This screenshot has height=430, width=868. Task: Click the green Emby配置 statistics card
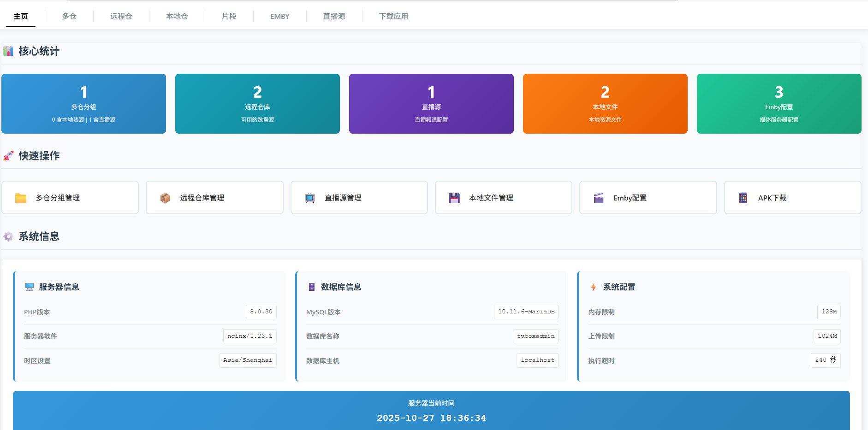[x=779, y=104]
